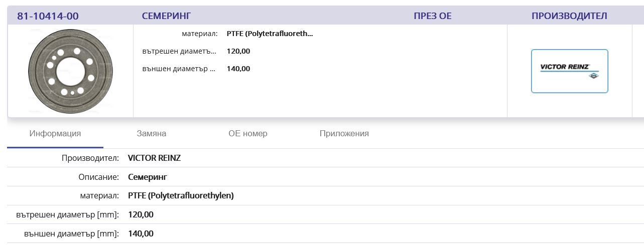The image size is (644, 248).
Task: Go to the Приложения tab
Action: 344,134
